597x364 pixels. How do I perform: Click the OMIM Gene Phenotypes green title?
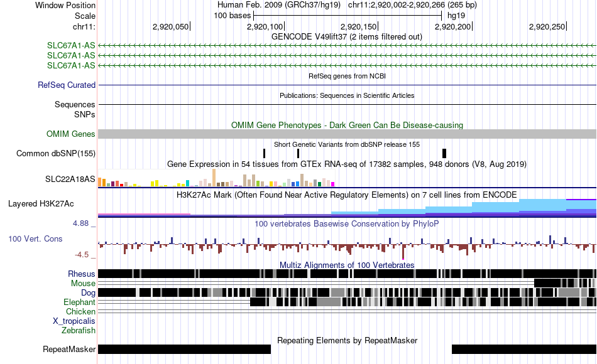coord(348,125)
